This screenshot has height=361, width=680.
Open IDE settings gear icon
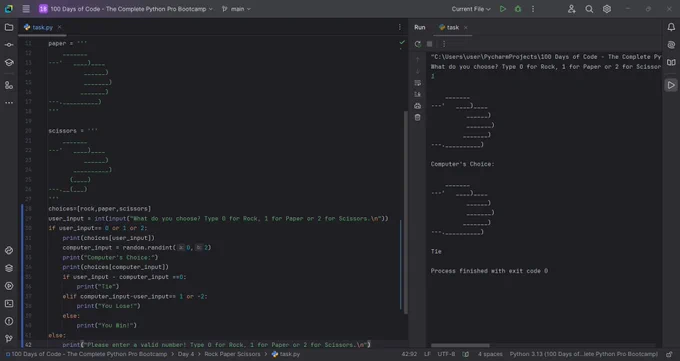tap(607, 9)
